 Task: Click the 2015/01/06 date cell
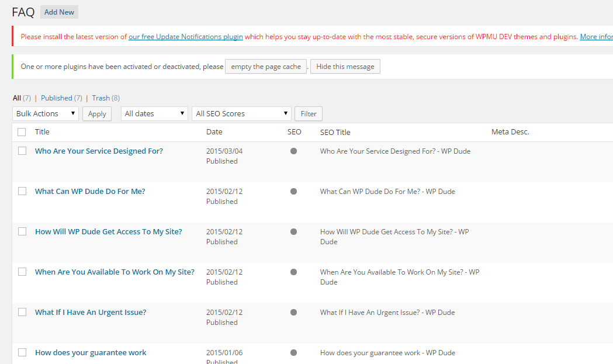[224, 352]
